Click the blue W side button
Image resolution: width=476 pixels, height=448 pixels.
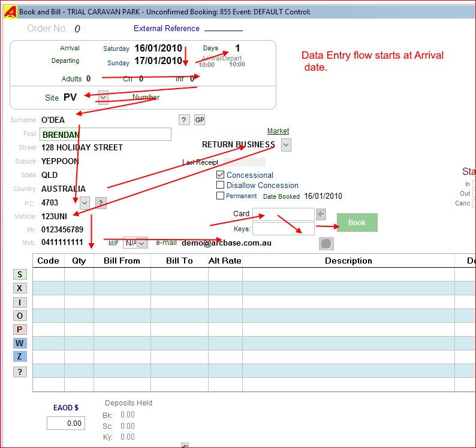[x=20, y=343]
